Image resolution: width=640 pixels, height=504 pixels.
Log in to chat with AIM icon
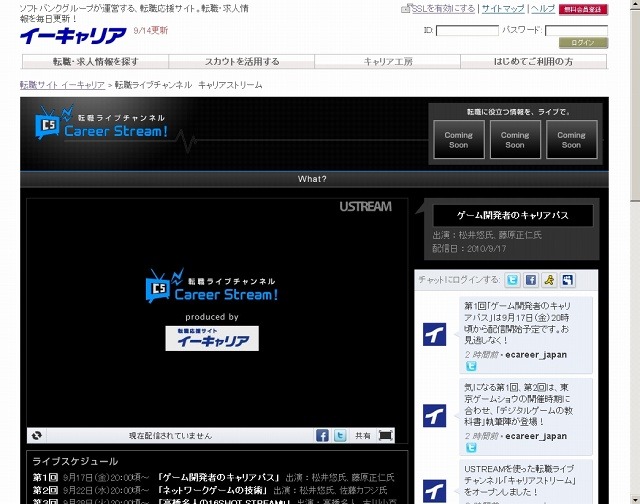tap(549, 280)
